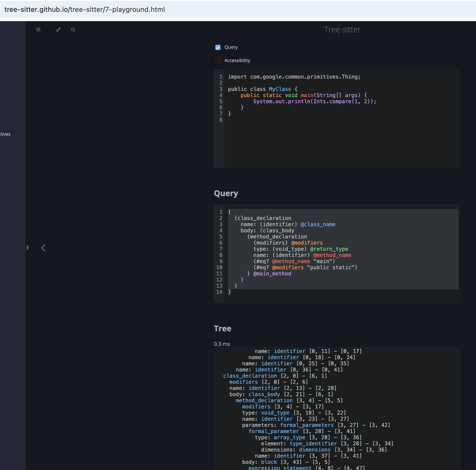This screenshot has height=470, width=476.
Task: Click the class_declaration node in tree
Action: point(250,376)
